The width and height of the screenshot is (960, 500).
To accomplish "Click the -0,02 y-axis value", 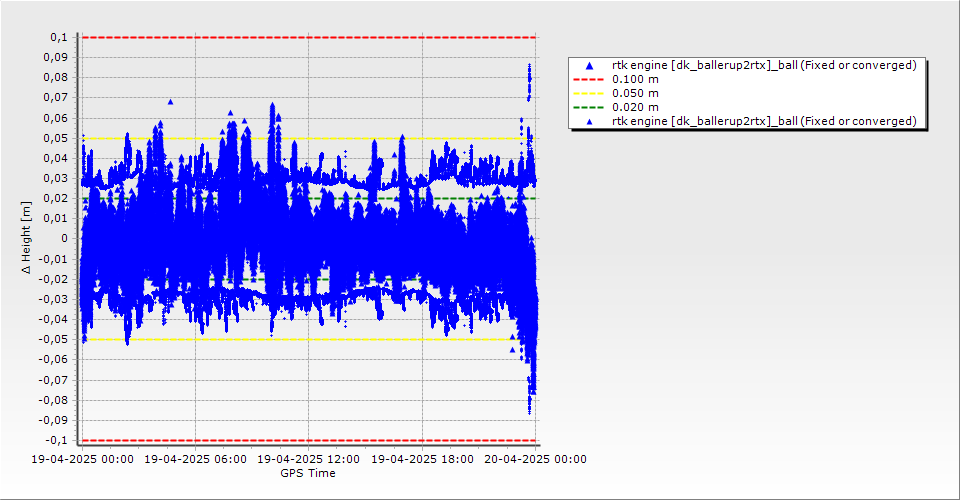I will (54, 279).
